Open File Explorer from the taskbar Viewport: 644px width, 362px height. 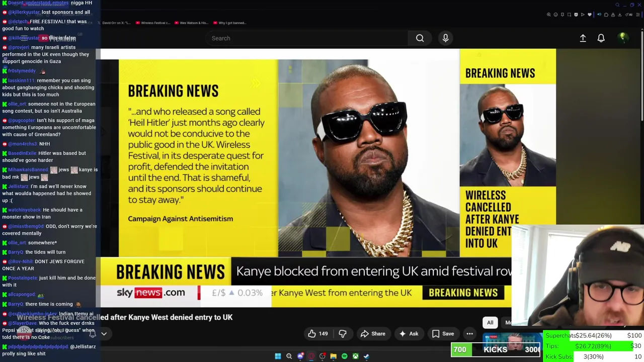(x=333, y=356)
